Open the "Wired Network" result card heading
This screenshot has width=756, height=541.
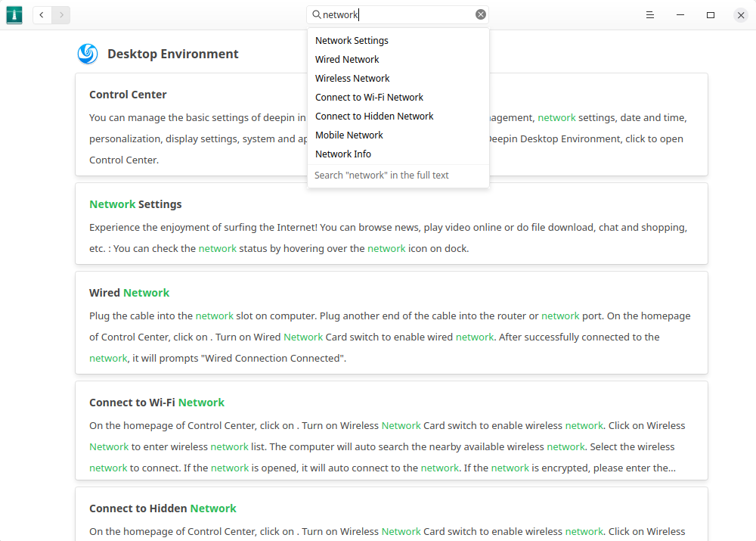click(129, 293)
